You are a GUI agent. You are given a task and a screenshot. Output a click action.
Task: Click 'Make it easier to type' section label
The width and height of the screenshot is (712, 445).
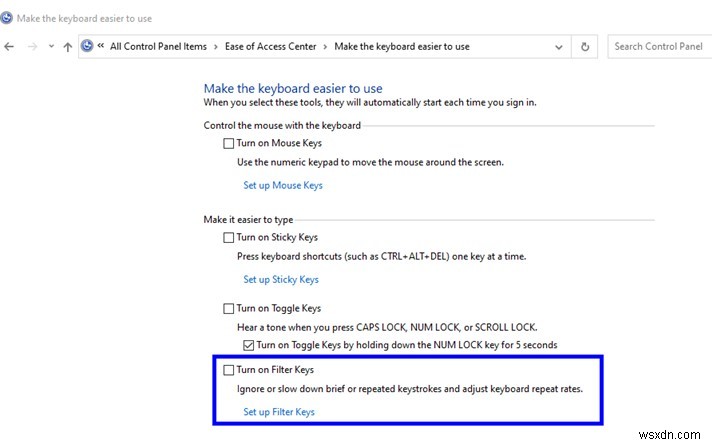point(248,219)
